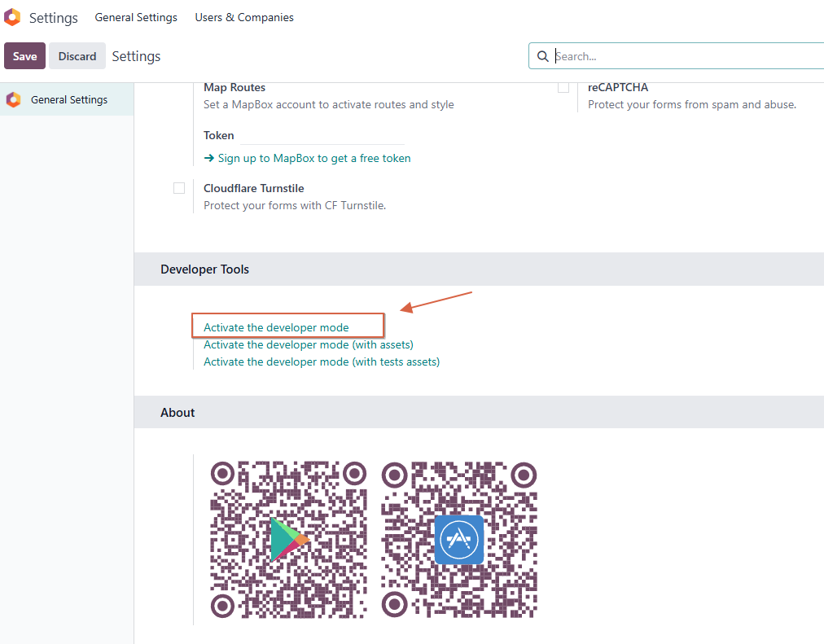Activate the developer mode
824x644 pixels.
pyautogui.click(x=276, y=327)
